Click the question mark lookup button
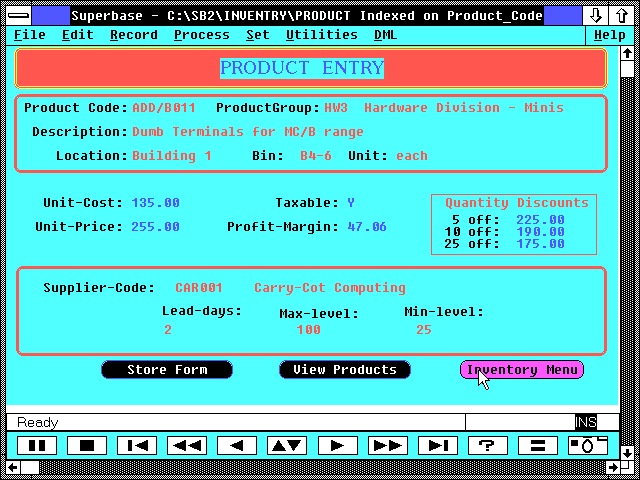 [488, 445]
